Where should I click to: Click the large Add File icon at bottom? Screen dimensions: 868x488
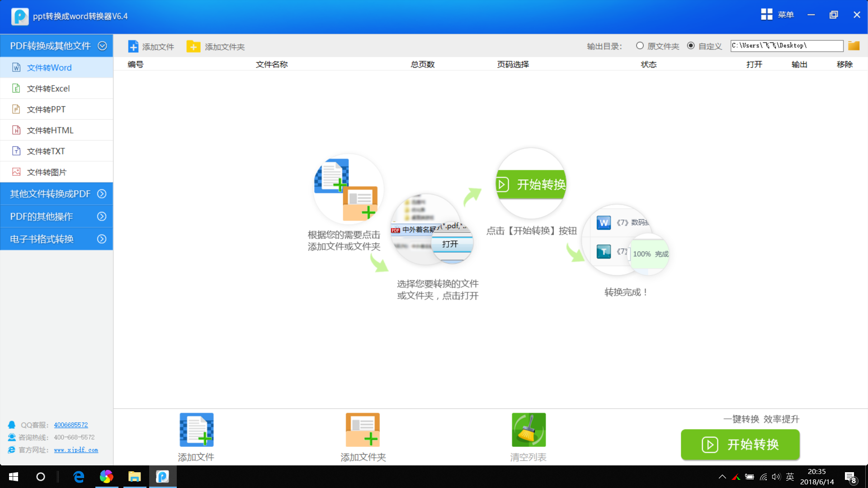pos(196,430)
